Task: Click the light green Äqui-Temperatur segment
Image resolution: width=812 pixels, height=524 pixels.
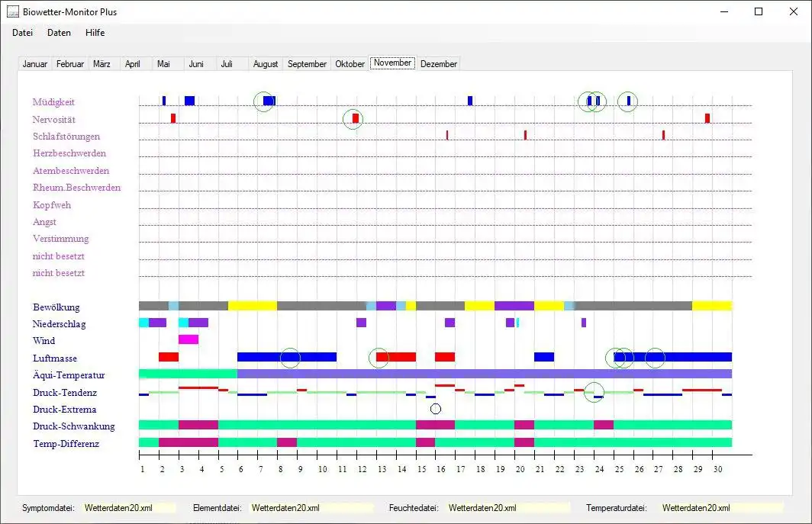Action: click(x=188, y=374)
